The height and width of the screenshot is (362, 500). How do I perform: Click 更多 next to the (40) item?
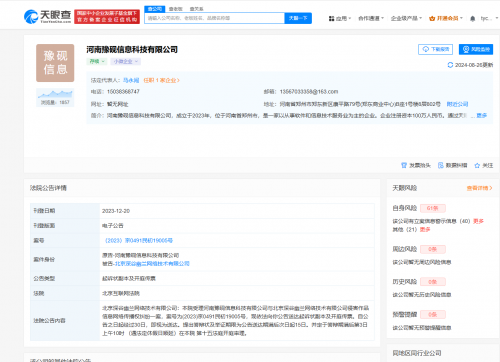(478, 221)
